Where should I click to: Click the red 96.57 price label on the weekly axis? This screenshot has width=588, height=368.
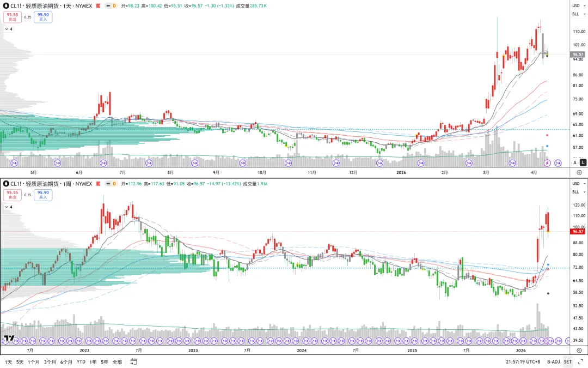click(x=578, y=231)
